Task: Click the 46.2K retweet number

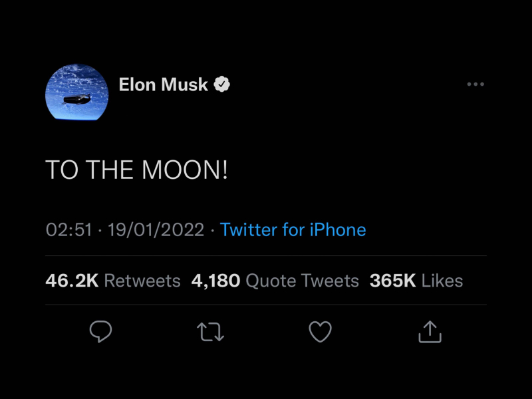Action: (x=72, y=281)
